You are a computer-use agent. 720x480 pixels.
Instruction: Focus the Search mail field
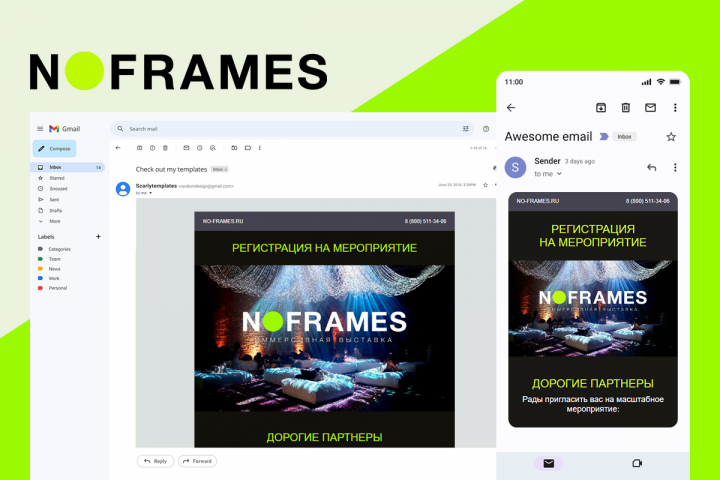(292, 129)
